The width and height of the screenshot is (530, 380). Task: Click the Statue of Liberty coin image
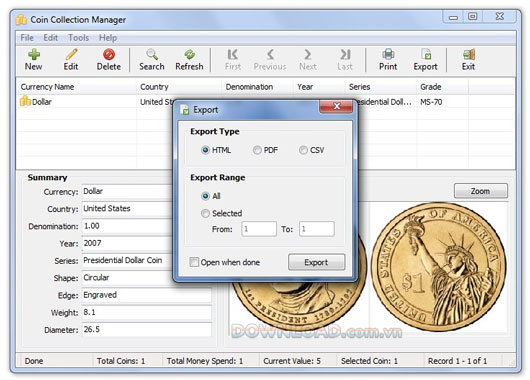[438, 267]
